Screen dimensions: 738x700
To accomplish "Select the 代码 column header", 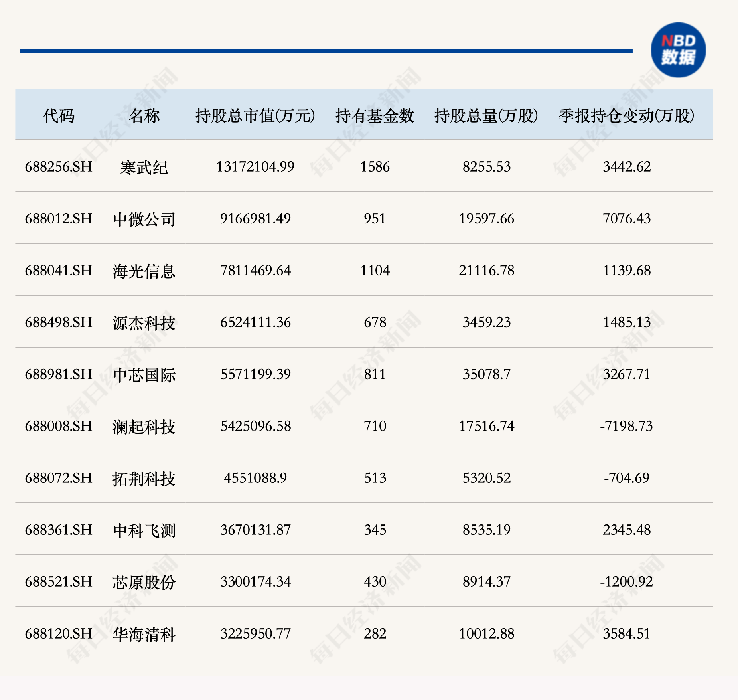I will [59, 116].
